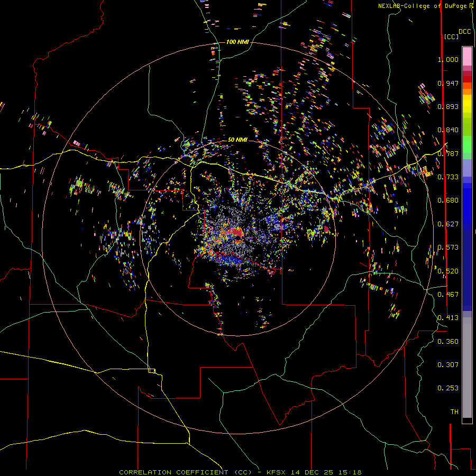The width and height of the screenshot is (476, 476).
Task: Click the 0.627 legend value
Action: pos(448,224)
